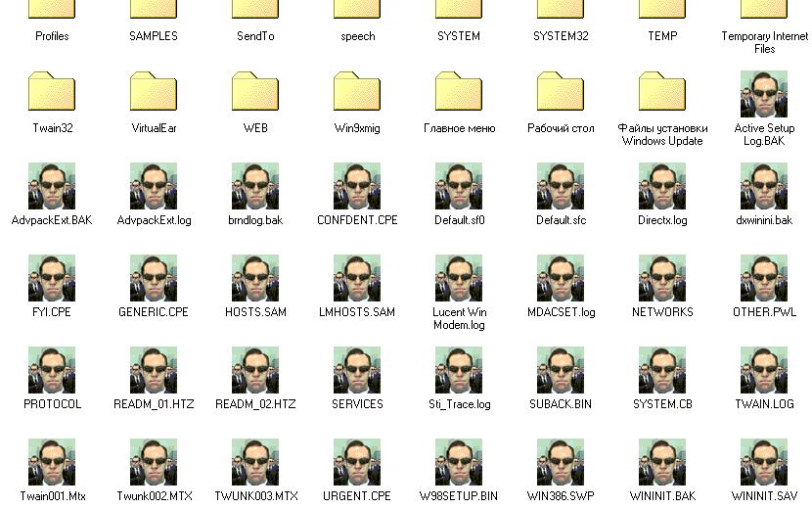This screenshot has height=509, width=812.
Task: Select the Win9xmig folder
Action: (x=357, y=91)
